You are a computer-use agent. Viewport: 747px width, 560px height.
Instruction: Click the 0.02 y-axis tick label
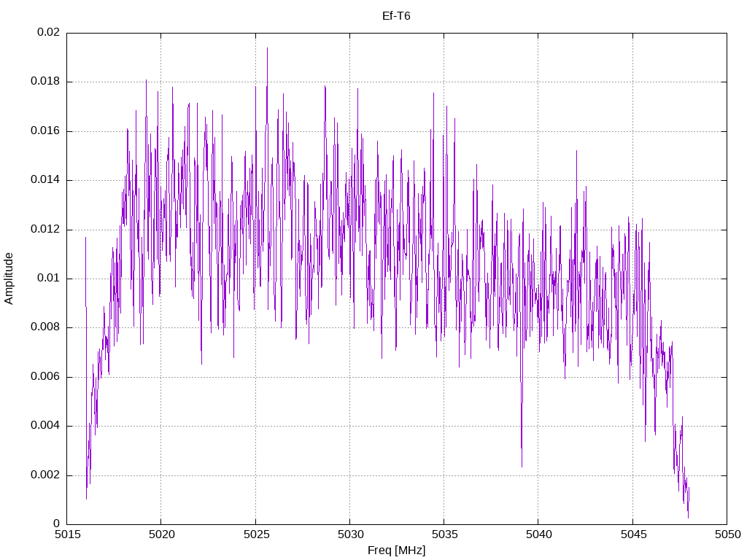[49, 32]
